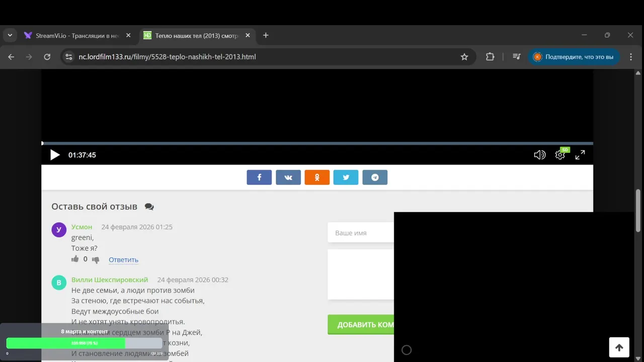Screen dimensions: 644x362
Task: Close the Тепло наших тел tab
Action: (248, 35)
